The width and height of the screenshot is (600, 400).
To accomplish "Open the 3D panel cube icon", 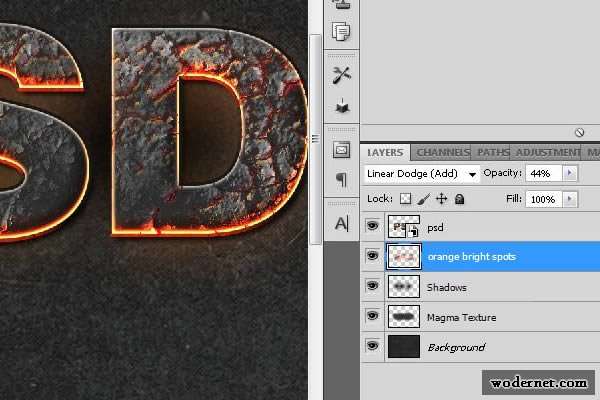I will [x=341, y=106].
